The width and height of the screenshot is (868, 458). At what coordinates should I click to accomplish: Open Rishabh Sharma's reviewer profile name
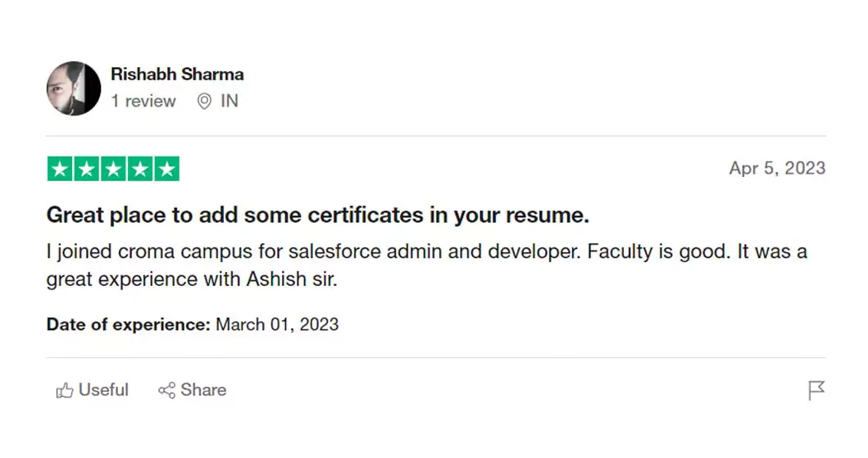click(x=177, y=74)
